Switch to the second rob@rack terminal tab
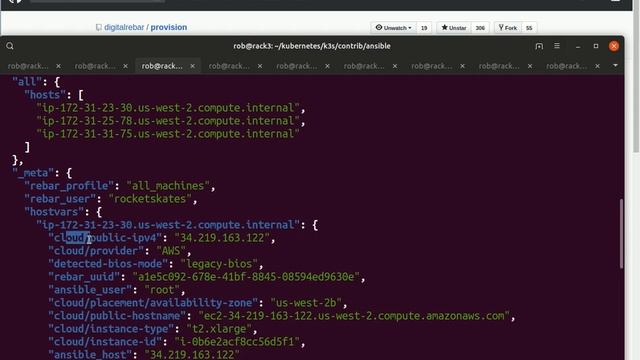This screenshot has width=640, height=360. point(95,66)
